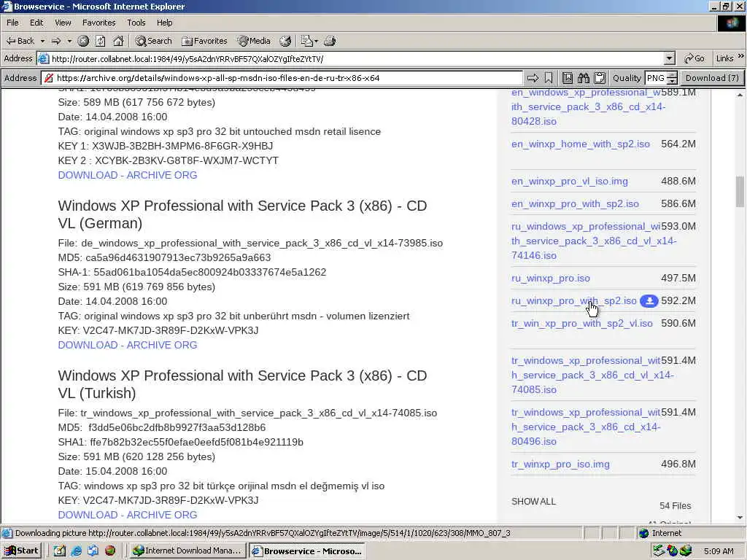Decrease quality with spinner down arrow
The width and height of the screenshot is (747, 560).
(672, 82)
